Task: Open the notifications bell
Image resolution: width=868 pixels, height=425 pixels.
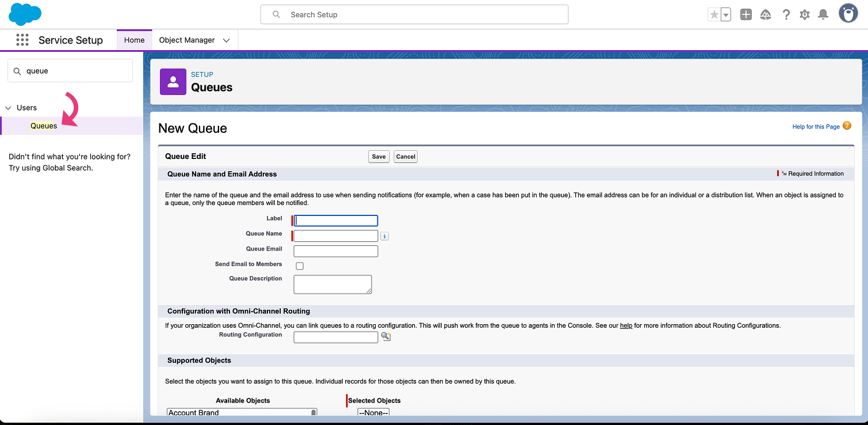Action: (823, 15)
